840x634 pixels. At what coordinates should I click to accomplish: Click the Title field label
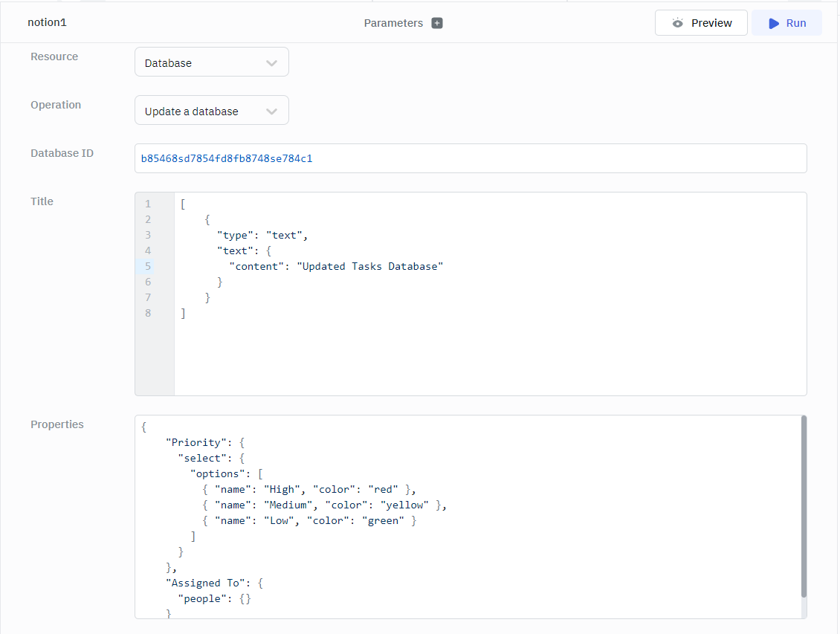(42, 201)
